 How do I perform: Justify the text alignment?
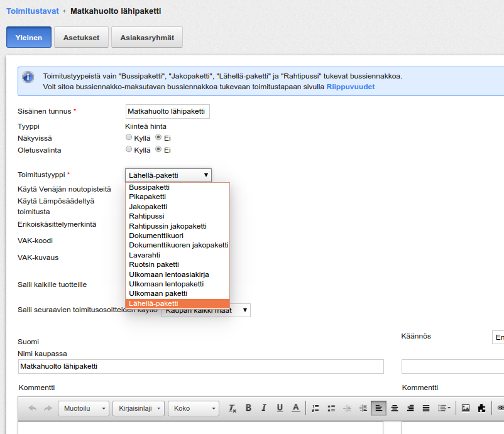426,408
